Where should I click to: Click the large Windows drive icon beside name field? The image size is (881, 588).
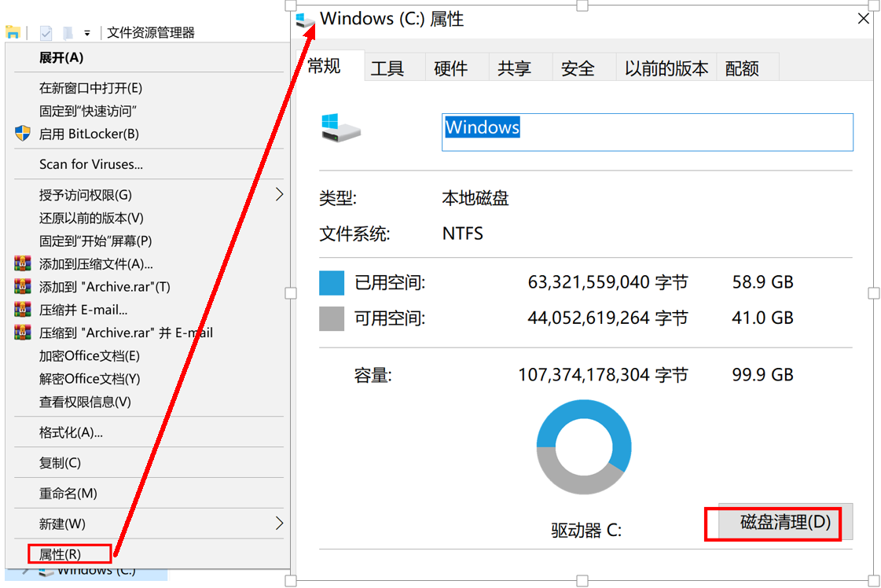pyautogui.click(x=341, y=127)
